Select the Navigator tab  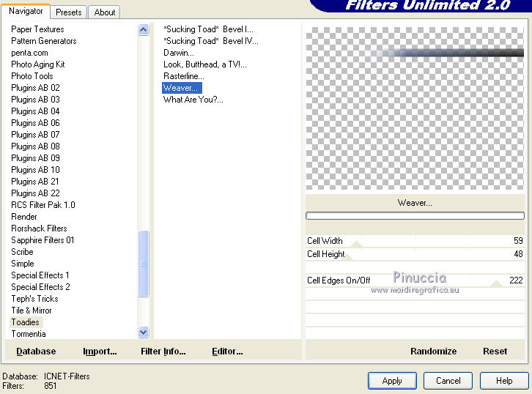[26, 11]
